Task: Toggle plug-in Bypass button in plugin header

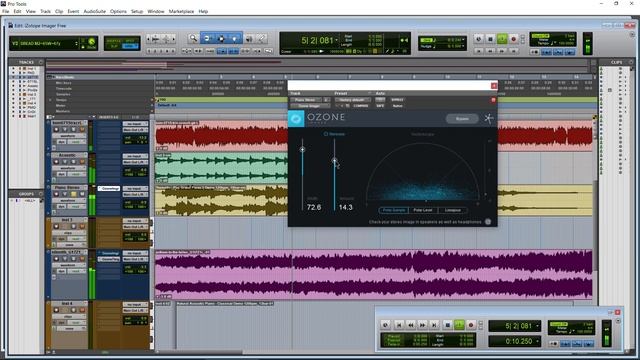Action: pos(397,100)
